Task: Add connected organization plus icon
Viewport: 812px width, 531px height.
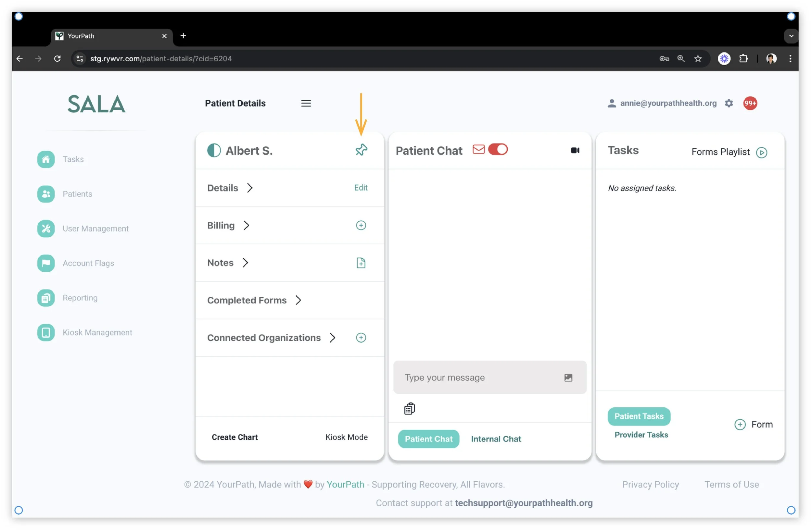Action: pyautogui.click(x=361, y=338)
